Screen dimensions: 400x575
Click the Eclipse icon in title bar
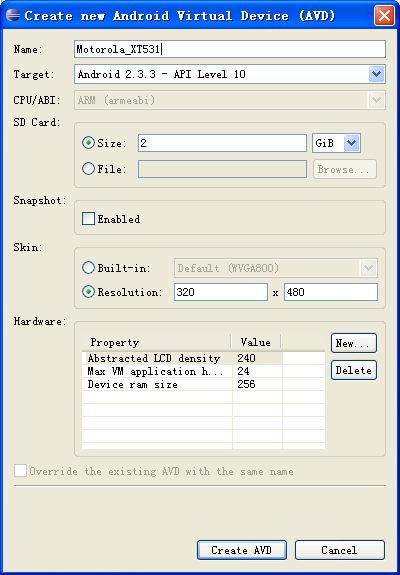(x=13, y=15)
